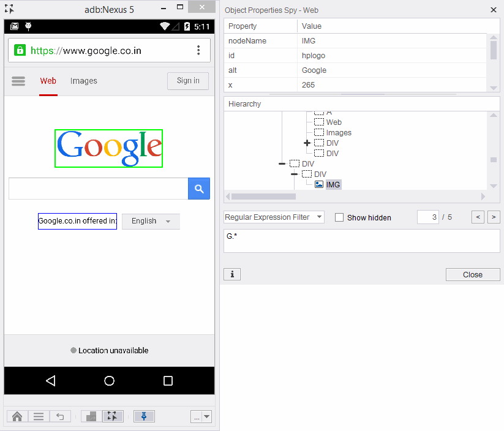Click the next match '>' button
The image size is (504, 431).
493,217
